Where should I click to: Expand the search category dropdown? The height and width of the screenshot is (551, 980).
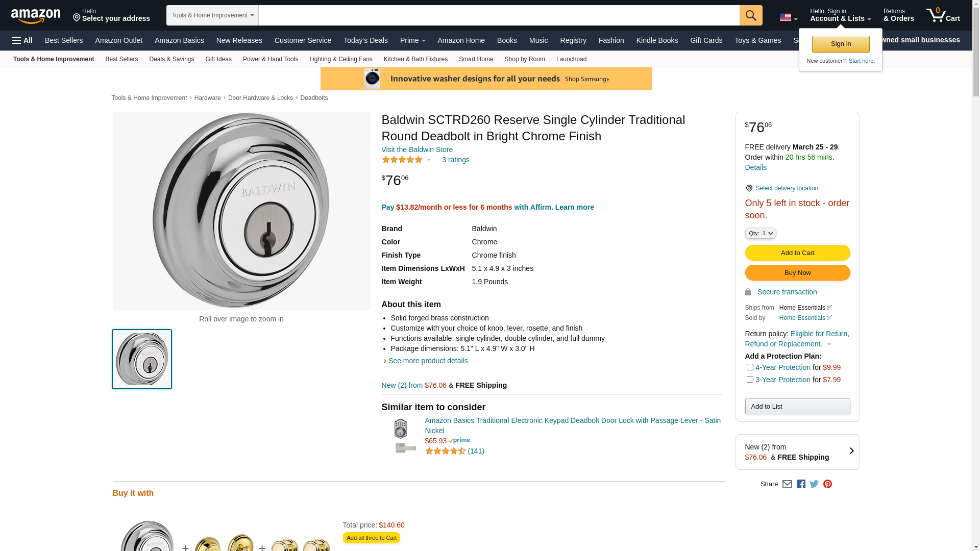point(212,15)
